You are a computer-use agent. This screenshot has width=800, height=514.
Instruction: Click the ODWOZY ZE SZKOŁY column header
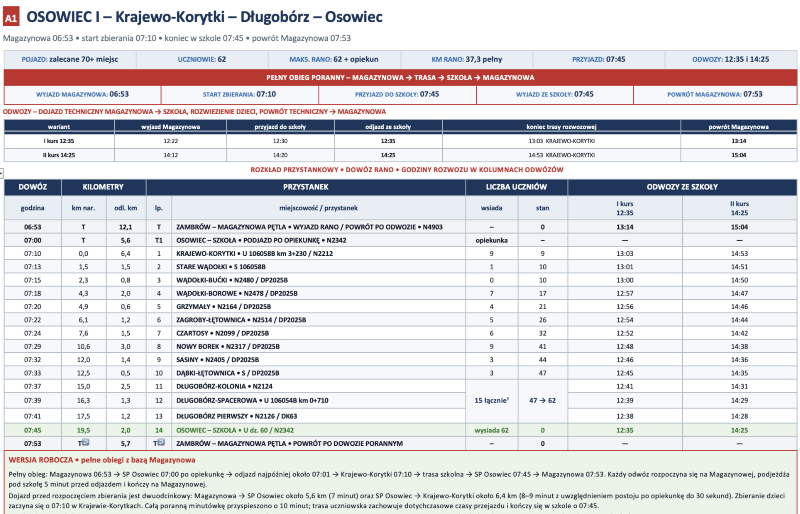click(x=682, y=187)
